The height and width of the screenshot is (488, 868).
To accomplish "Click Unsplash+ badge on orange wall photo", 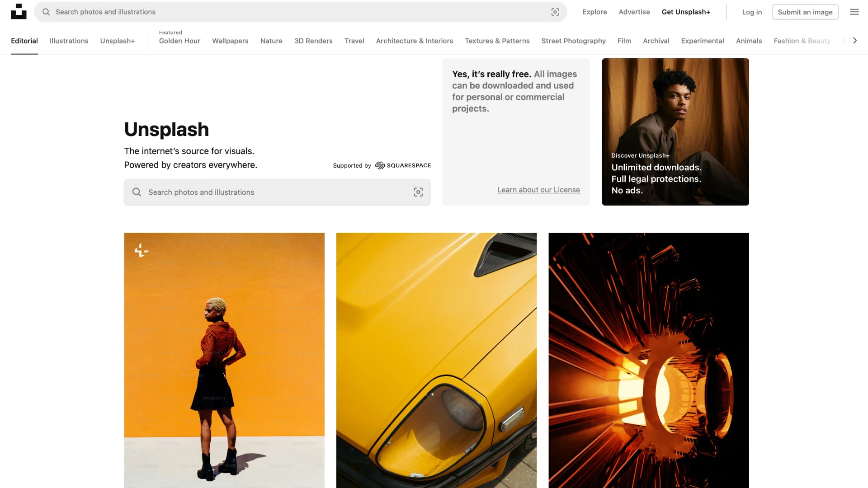I will pos(142,250).
